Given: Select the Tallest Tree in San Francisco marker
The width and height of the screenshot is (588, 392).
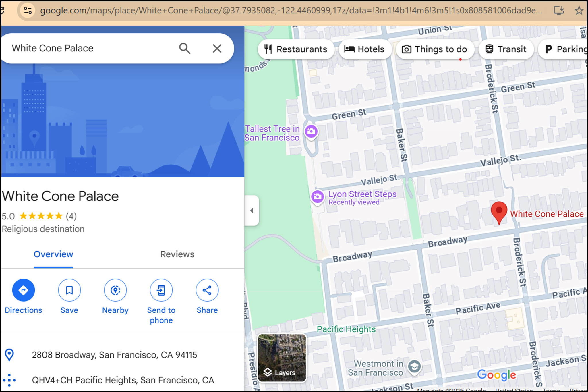Looking at the screenshot, I should click(x=311, y=132).
